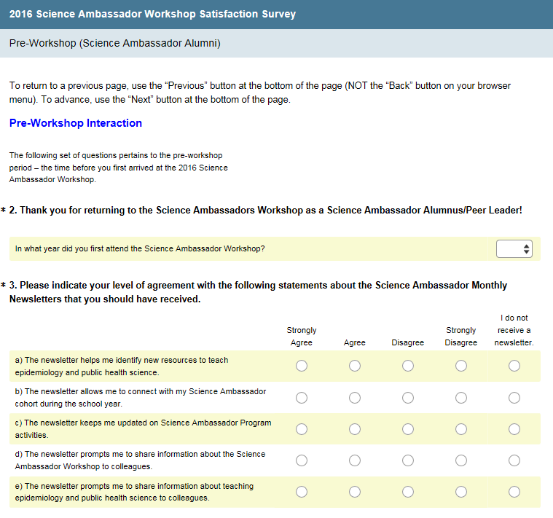Screen dimensions: 553x518
Task: Choose Disagree for statement c
Action: (x=408, y=429)
